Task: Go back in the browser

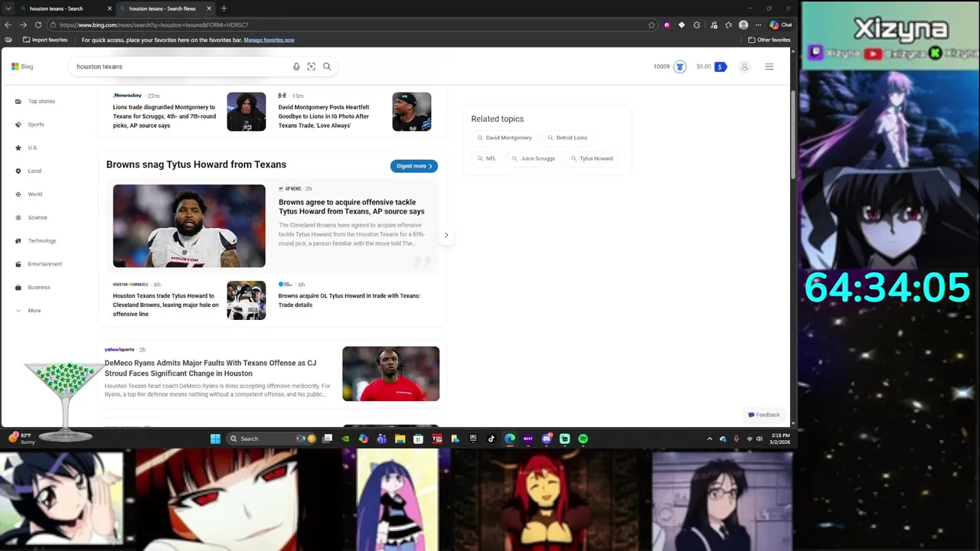Action: pyautogui.click(x=8, y=24)
